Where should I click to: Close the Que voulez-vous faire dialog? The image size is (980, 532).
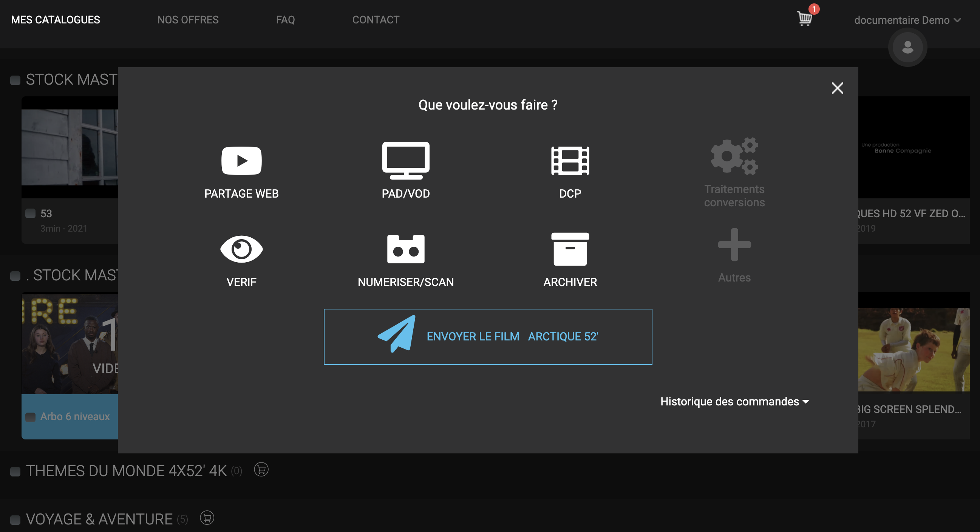[x=837, y=88]
